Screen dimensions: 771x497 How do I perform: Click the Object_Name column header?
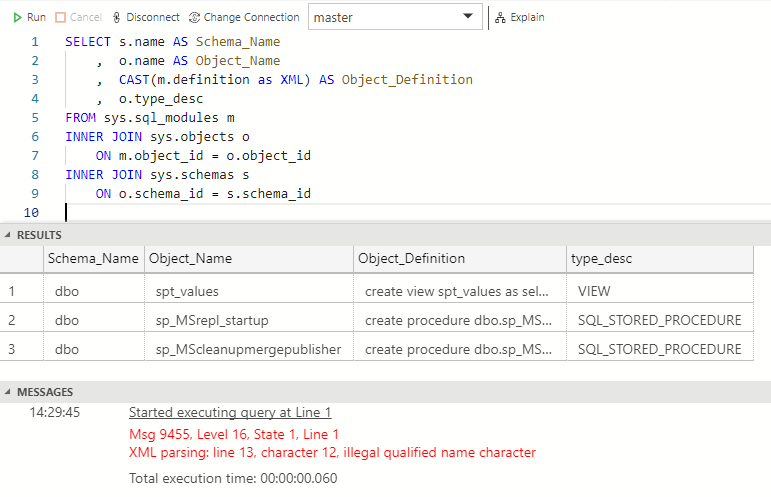pos(190,258)
